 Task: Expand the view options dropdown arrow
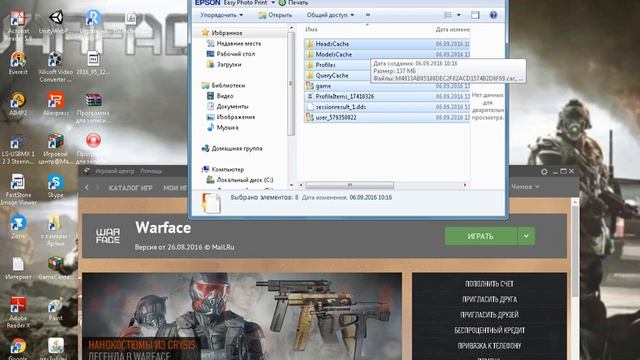click(459, 15)
